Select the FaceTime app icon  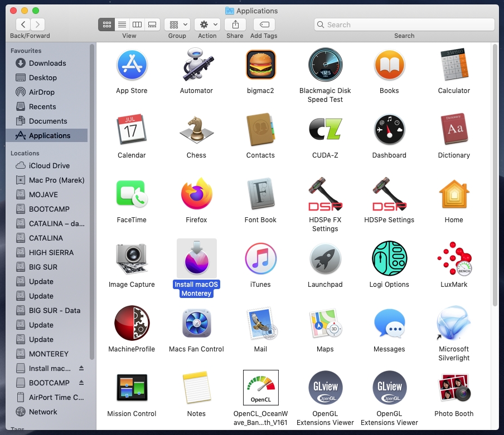(x=132, y=194)
